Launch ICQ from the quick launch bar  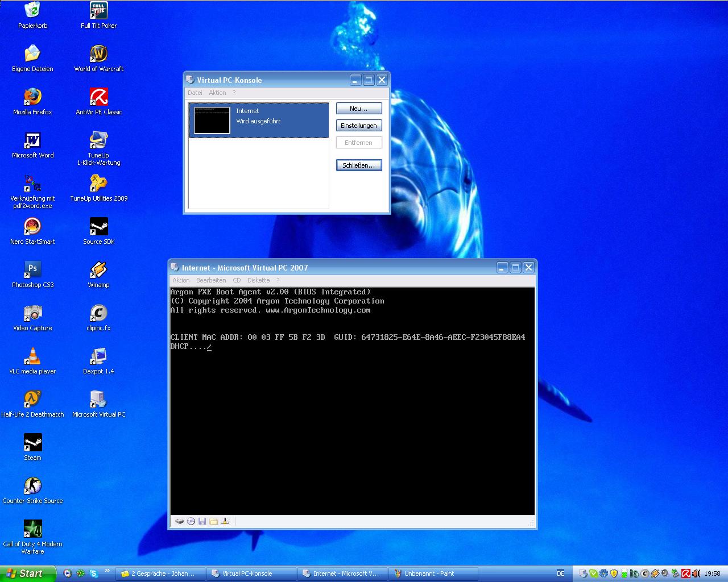point(81,573)
